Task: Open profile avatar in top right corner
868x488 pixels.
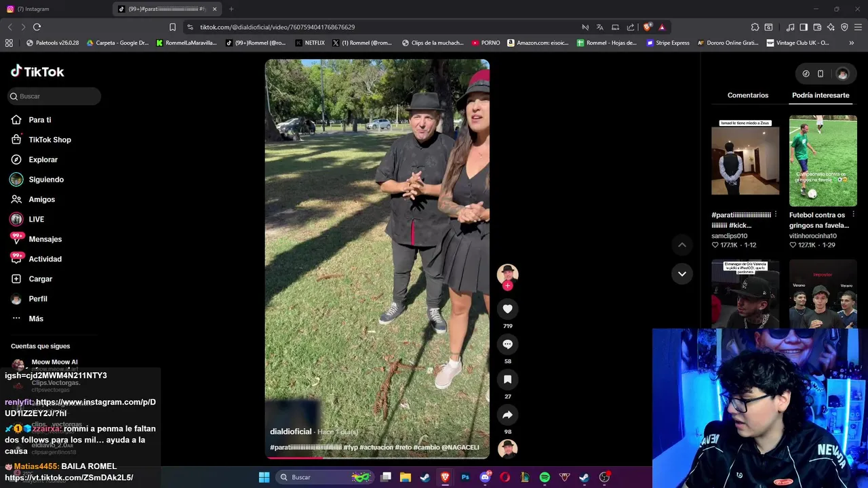Action: click(842, 74)
